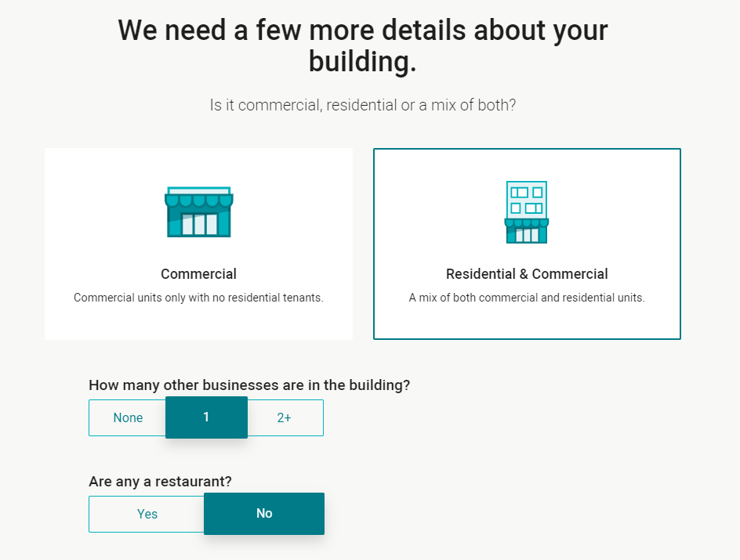
Task: Click the "Commercial" card title
Action: tap(198, 274)
